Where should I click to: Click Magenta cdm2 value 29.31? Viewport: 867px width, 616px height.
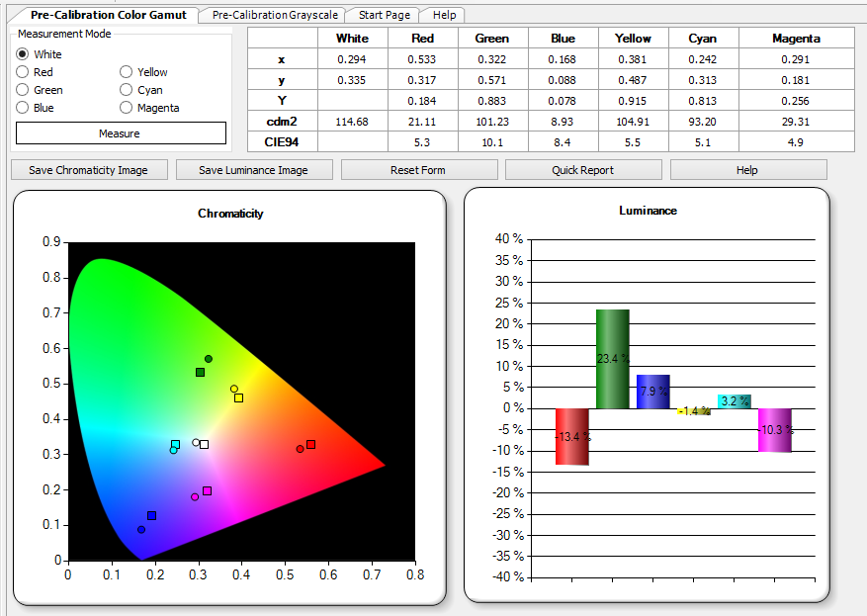pyautogui.click(x=796, y=121)
